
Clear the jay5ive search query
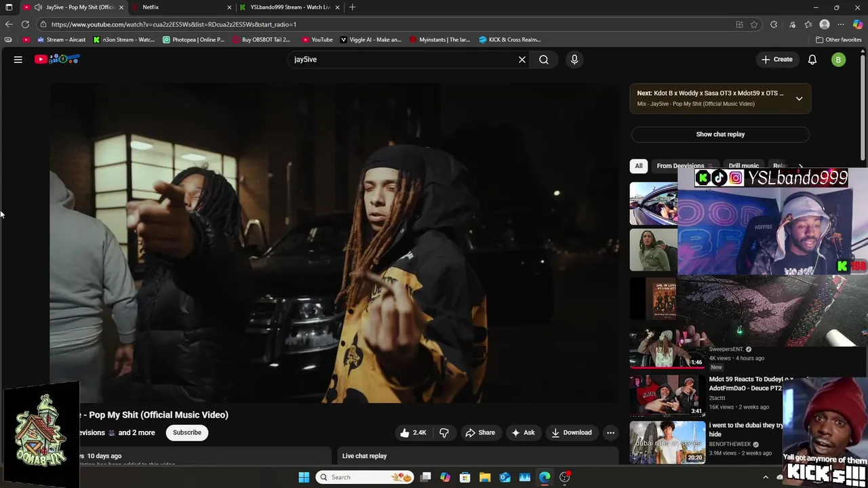pyautogui.click(x=522, y=60)
